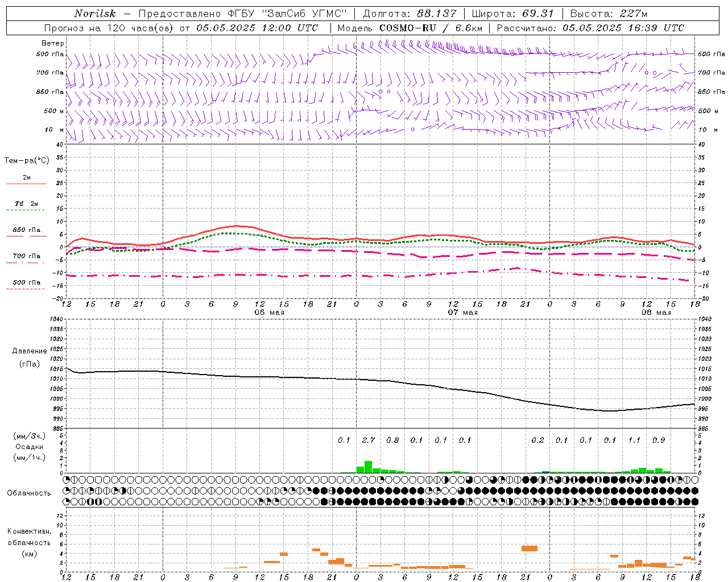Click the Тем-ра(°C) temperature panel label
This screenshot has width=728, height=582.
click(27, 161)
